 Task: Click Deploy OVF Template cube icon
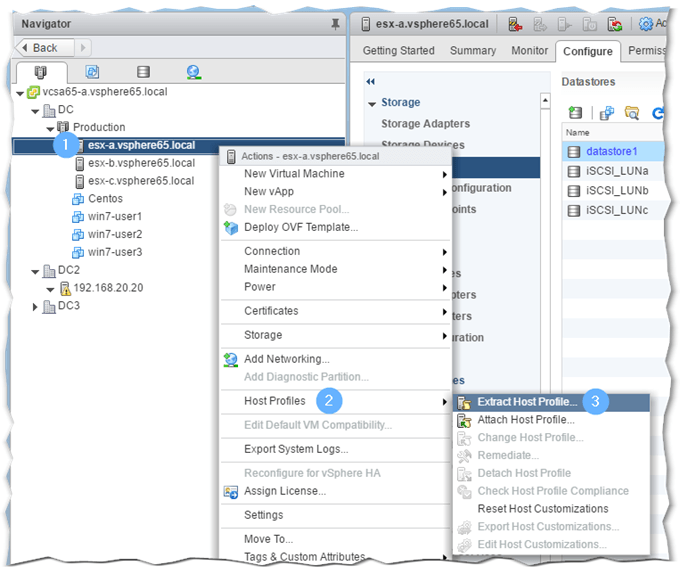(231, 228)
